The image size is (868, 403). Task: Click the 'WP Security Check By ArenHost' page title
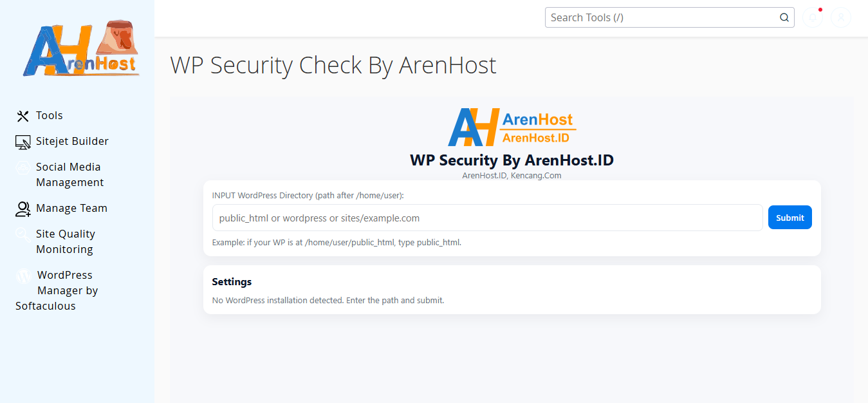[333, 66]
